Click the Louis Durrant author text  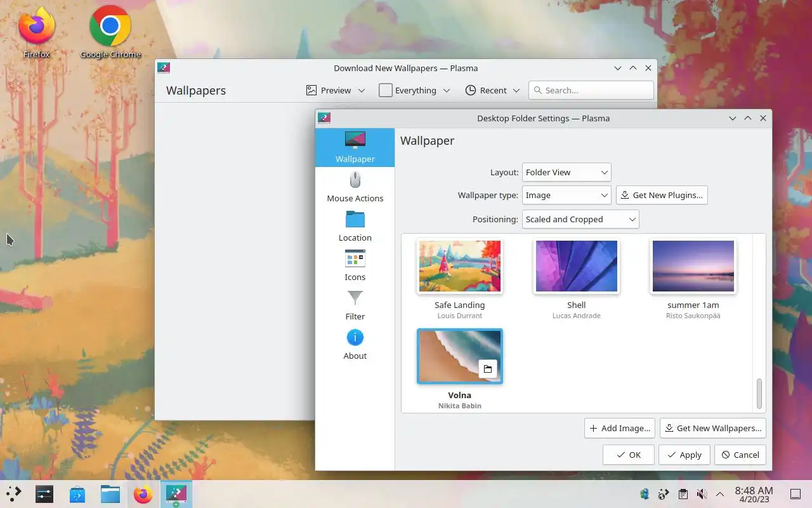tap(460, 316)
